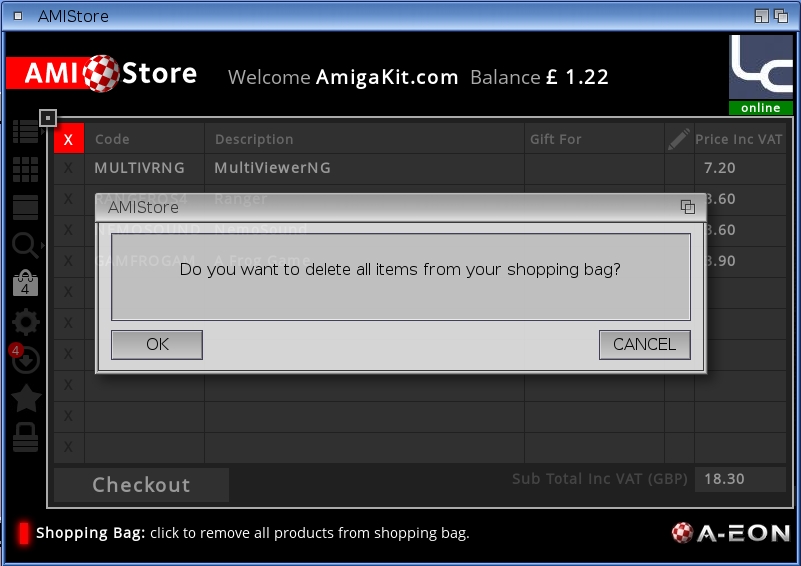Open the favourites star icon
Image resolution: width=801 pixels, height=566 pixels.
tap(26, 398)
